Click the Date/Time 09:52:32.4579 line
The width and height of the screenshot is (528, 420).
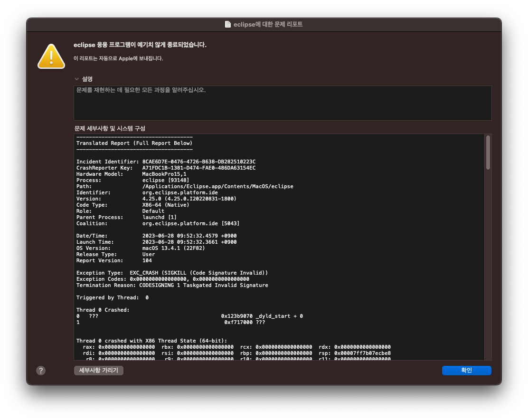[x=157, y=236]
